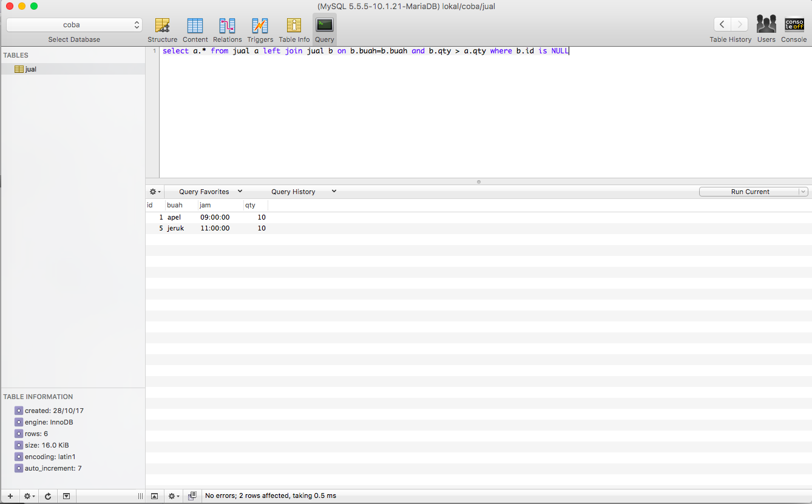Click the id cell of the jeruk row
812x504 pixels.
[155, 228]
